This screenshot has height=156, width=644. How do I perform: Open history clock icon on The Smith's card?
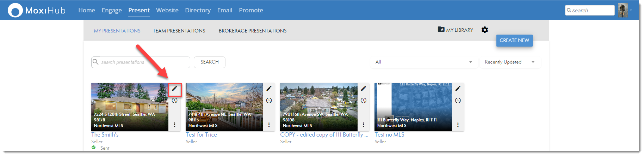pyautogui.click(x=174, y=101)
